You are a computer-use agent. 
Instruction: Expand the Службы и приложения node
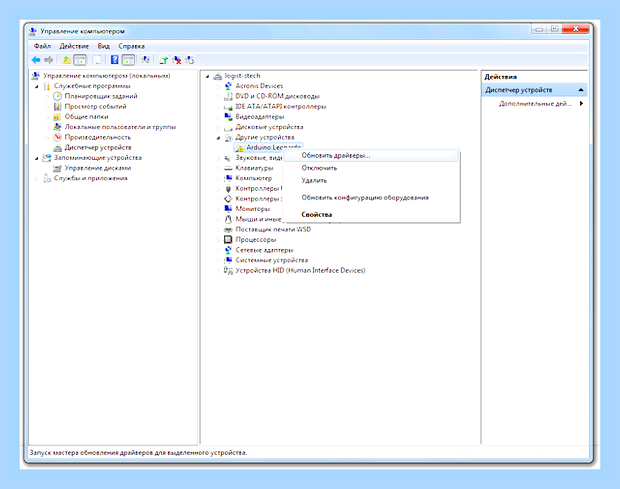point(37,178)
